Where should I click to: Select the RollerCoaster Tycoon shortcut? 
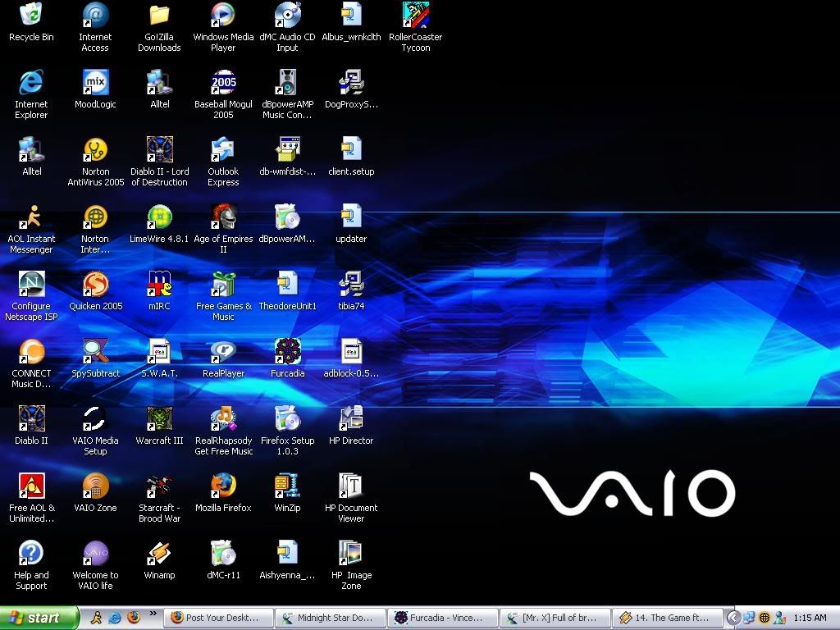pos(416,15)
